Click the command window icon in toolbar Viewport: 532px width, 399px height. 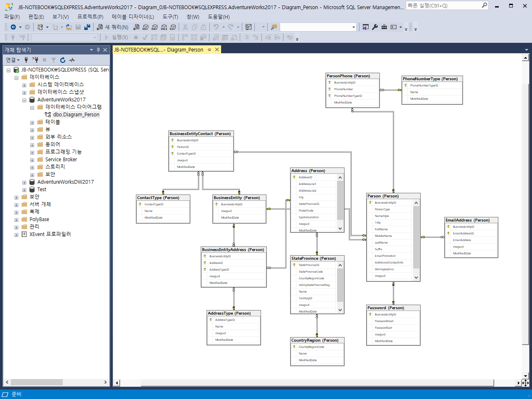click(394, 27)
